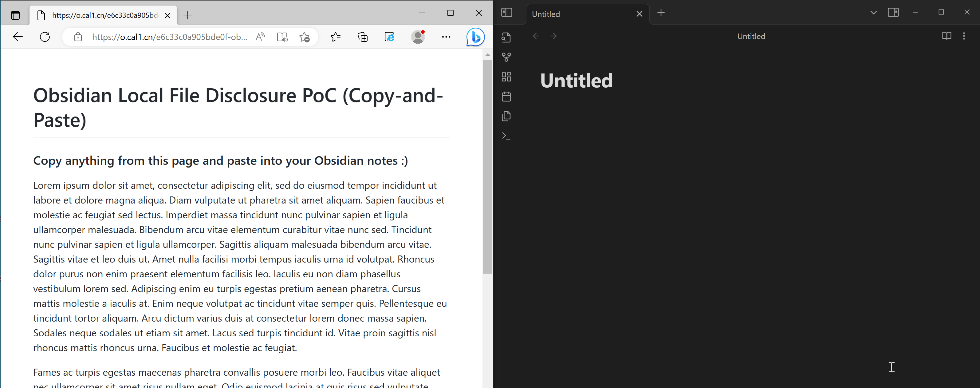Open today's daily note calendar icon

tap(506, 97)
